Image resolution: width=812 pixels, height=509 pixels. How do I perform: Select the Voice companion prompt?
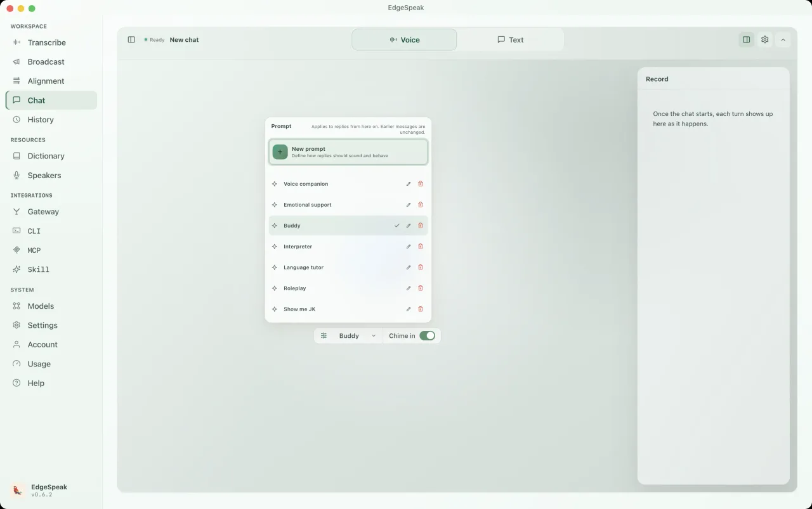tap(348, 184)
